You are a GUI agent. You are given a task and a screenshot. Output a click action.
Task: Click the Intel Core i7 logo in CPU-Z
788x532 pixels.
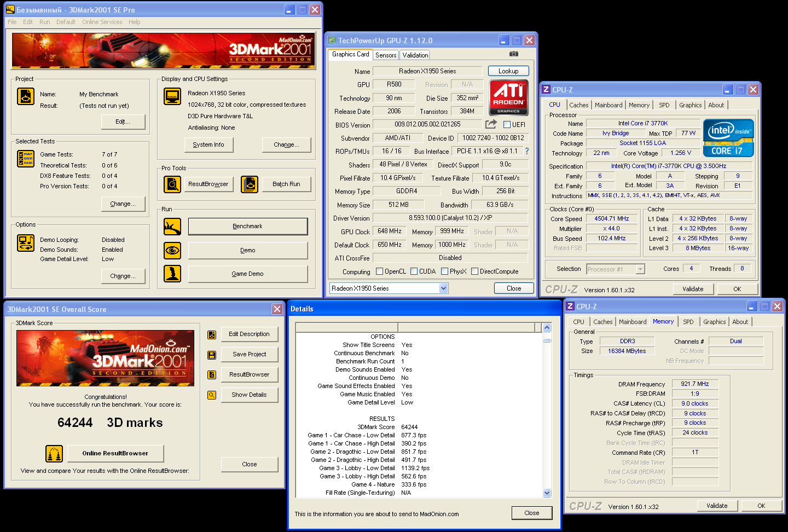(x=728, y=138)
